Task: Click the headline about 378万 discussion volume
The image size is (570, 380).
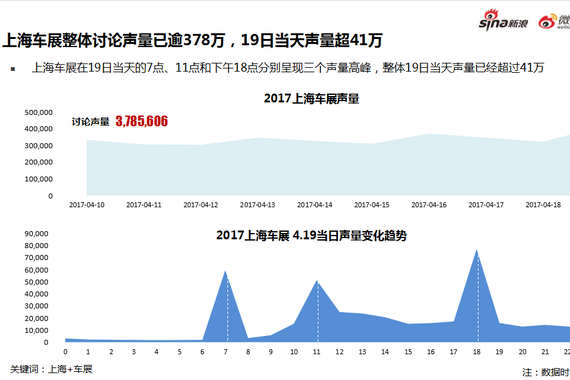Action: (x=192, y=40)
